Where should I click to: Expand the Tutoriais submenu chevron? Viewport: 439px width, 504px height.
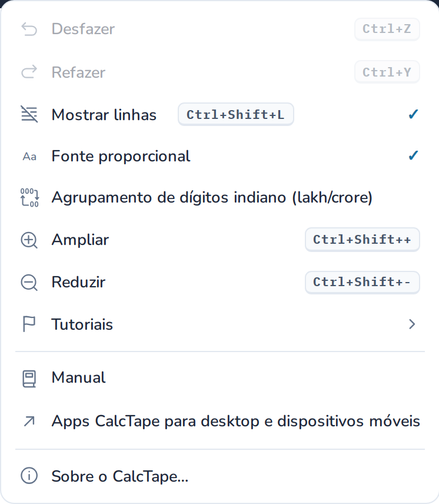pyautogui.click(x=412, y=324)
